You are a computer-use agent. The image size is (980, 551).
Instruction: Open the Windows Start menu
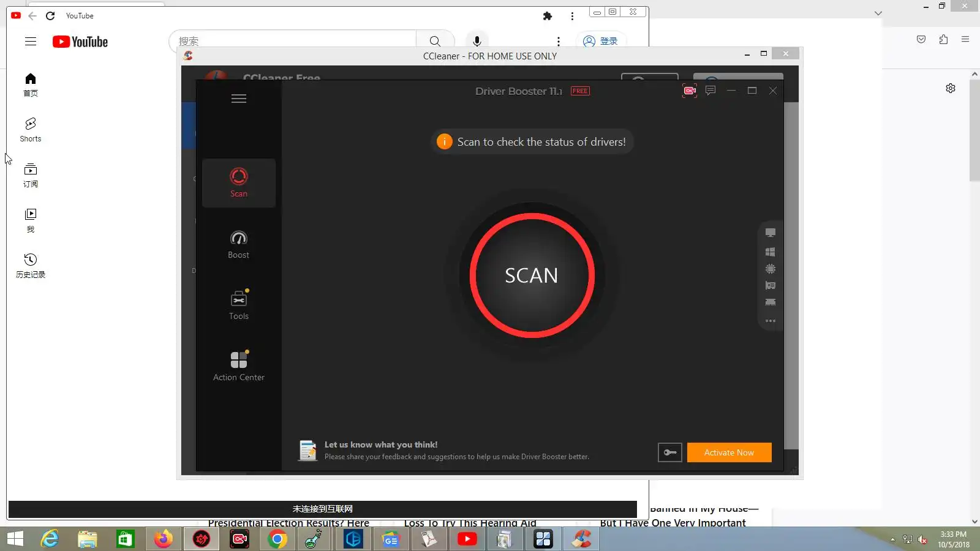coord(15,539)
